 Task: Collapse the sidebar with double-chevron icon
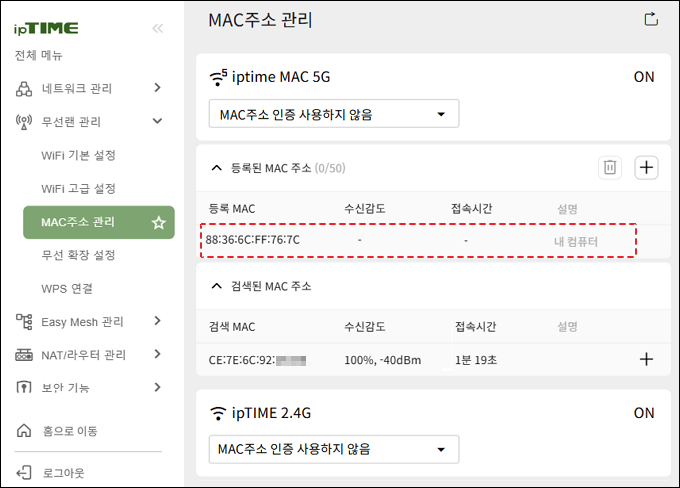point(157,29)
